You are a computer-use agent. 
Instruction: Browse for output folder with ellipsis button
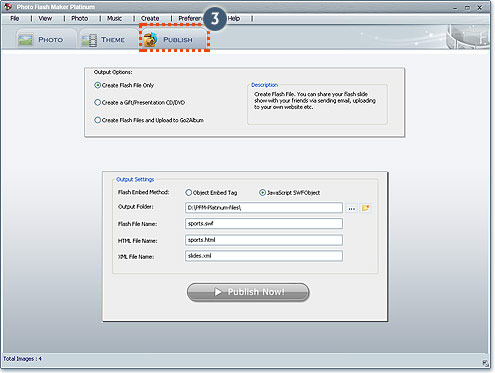point(352,208)
